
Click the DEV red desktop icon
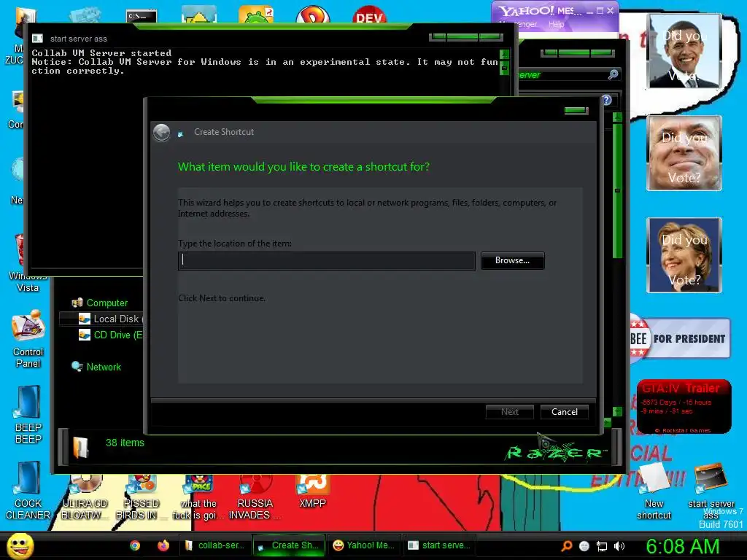(x=369, y=15)
